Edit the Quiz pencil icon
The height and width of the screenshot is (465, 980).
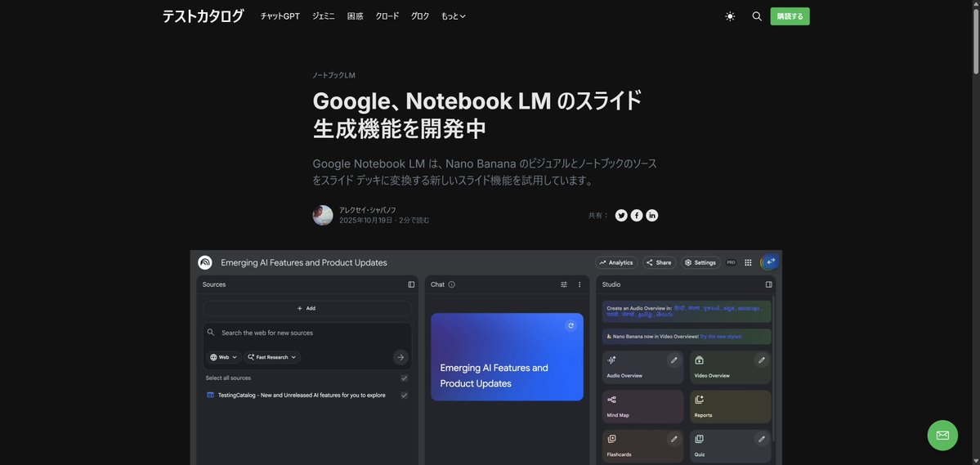coord(761,440)
